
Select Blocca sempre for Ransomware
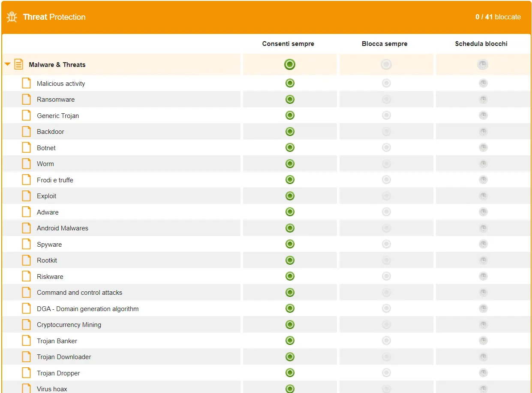(x=386, y=100)
